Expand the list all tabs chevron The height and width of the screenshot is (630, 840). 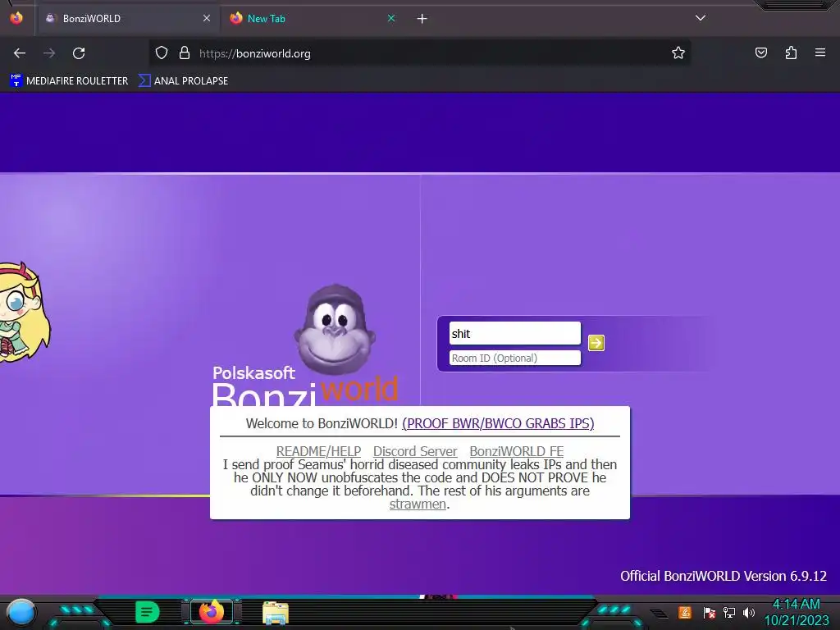click(701, 18)
